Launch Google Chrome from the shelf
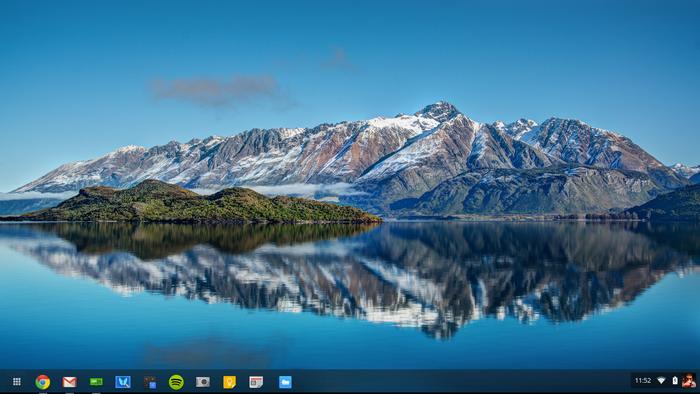The width and height of the screenshot is (700, 394). click(43, 382)
